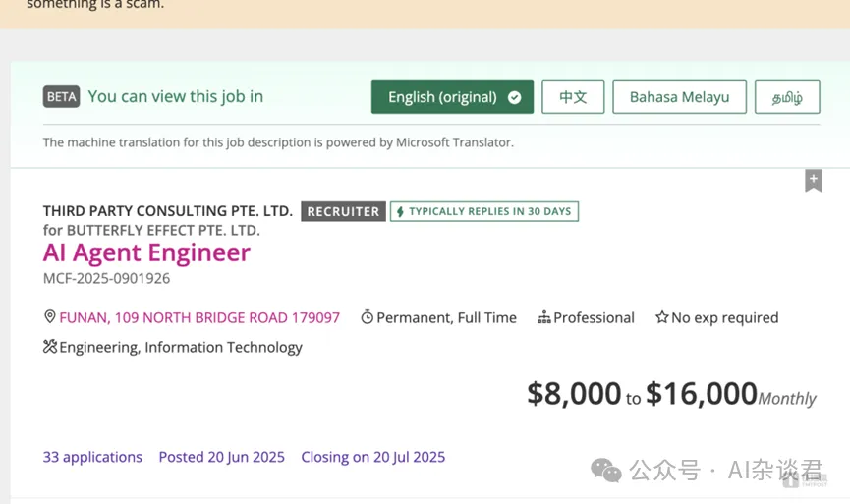
Task: Click the lightning bolt reply-time icon
Action: coord(400,211)
